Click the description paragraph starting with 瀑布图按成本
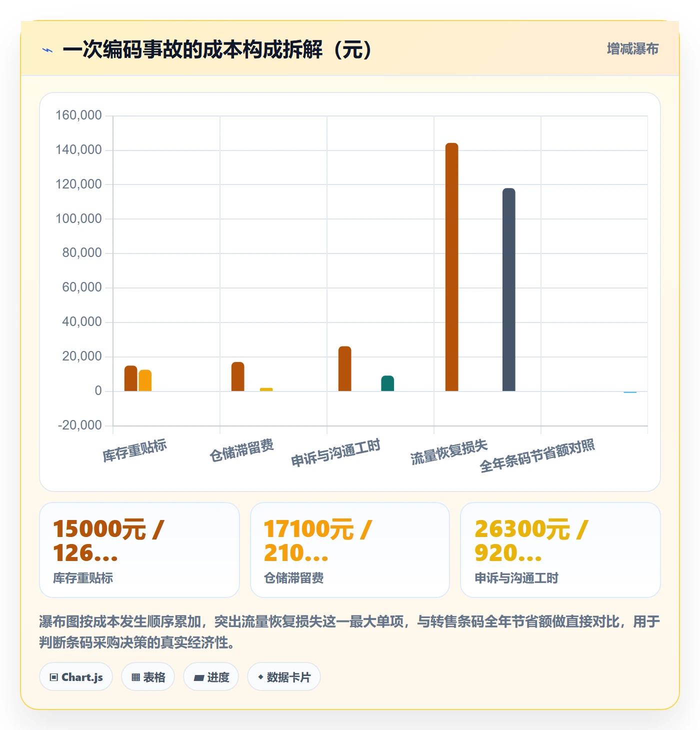This screenshot has width=700, height=730. coord(349,632)
